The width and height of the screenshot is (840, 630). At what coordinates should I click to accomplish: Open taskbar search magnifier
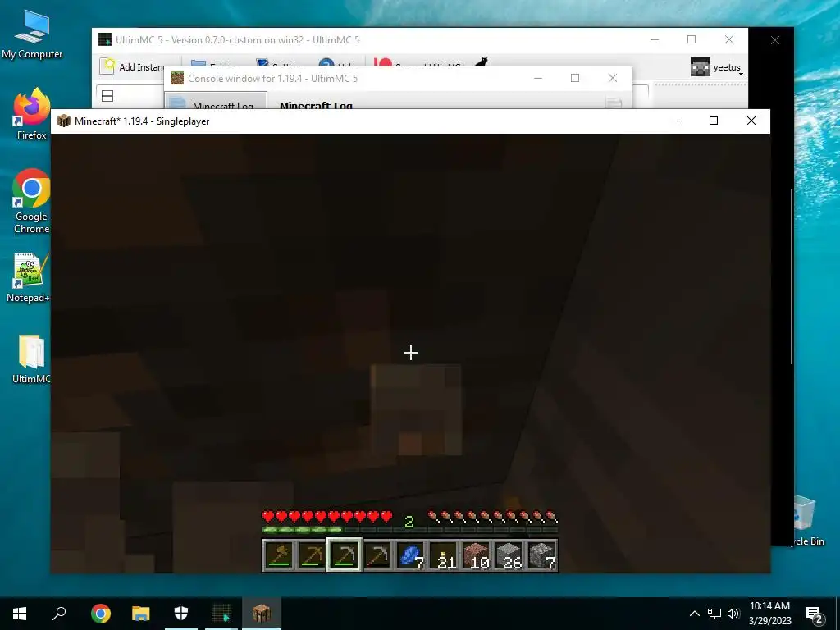tap(59, 614)
